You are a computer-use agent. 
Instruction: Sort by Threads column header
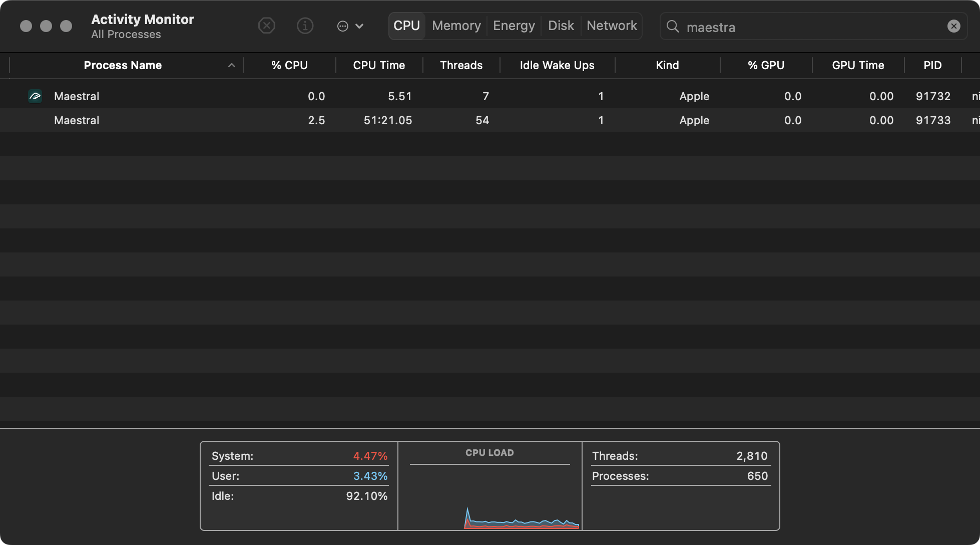[x=461, y=65]
